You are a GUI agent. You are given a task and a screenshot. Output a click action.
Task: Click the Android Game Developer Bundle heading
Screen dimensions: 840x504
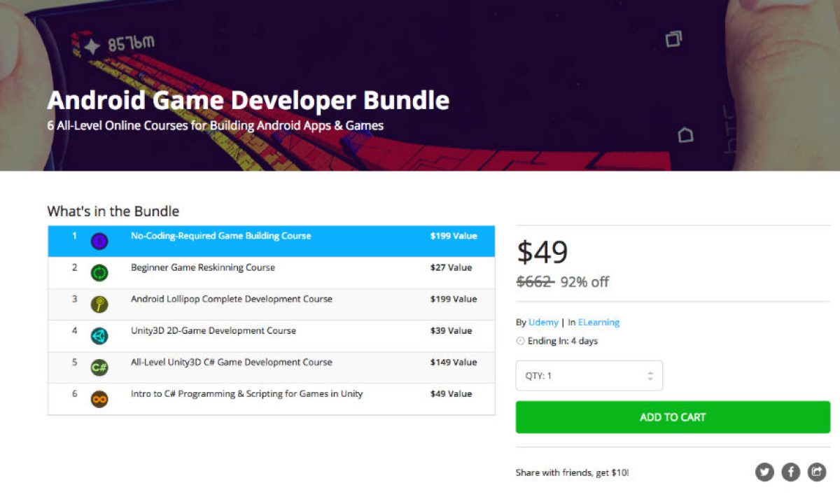(x=248, y=101)
